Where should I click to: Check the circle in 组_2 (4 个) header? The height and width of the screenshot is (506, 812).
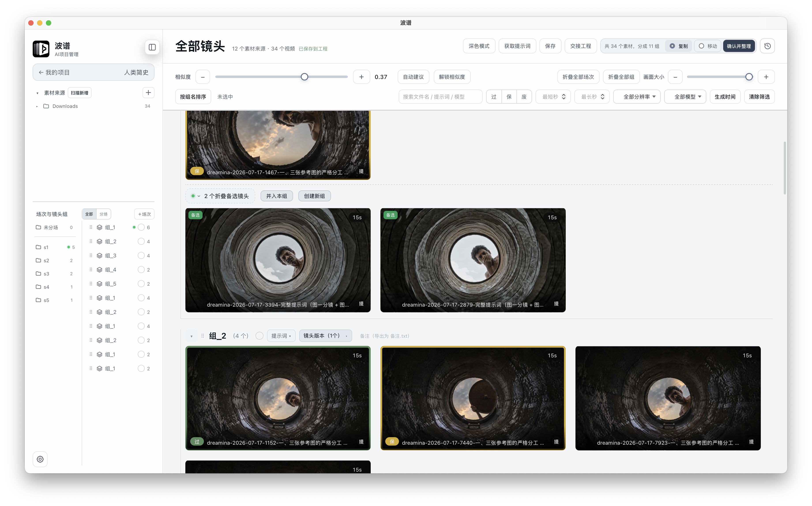259,336
